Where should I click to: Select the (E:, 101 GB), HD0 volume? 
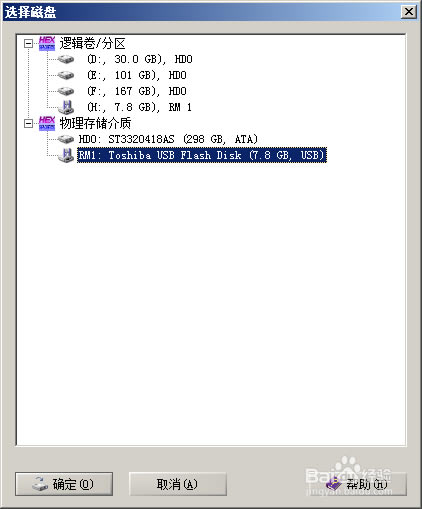(x=137, y=75)
